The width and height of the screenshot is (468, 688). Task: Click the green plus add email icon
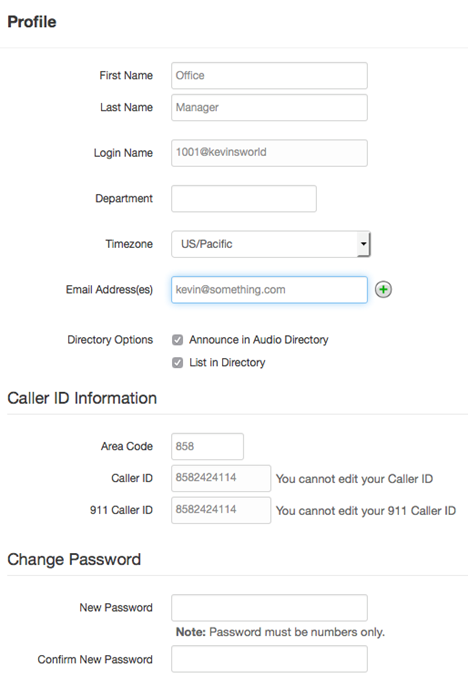coord(383,290)
